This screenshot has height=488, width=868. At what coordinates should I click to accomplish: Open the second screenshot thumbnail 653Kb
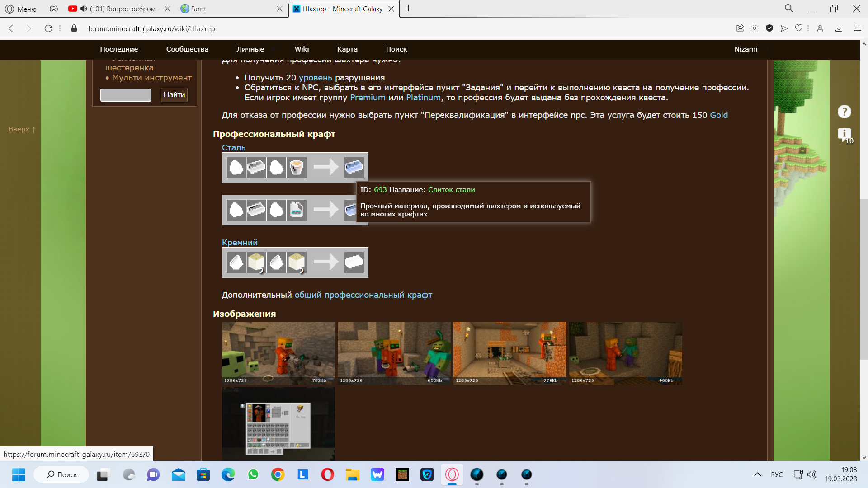click(x=394, y=353)
